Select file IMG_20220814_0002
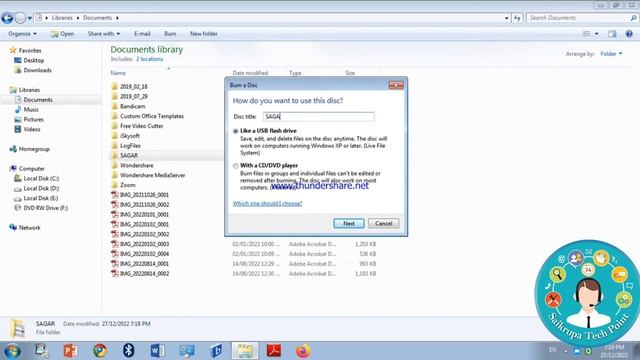The height and width of the screenshot is (360, 640). pyautogui.click(x=144, y=273)
